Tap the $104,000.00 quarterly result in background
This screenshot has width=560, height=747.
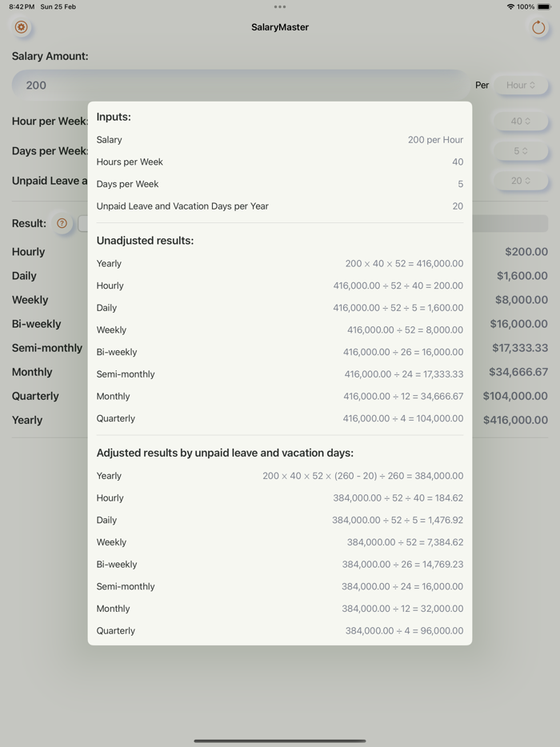pyautogui.click(x=515, y=396)
